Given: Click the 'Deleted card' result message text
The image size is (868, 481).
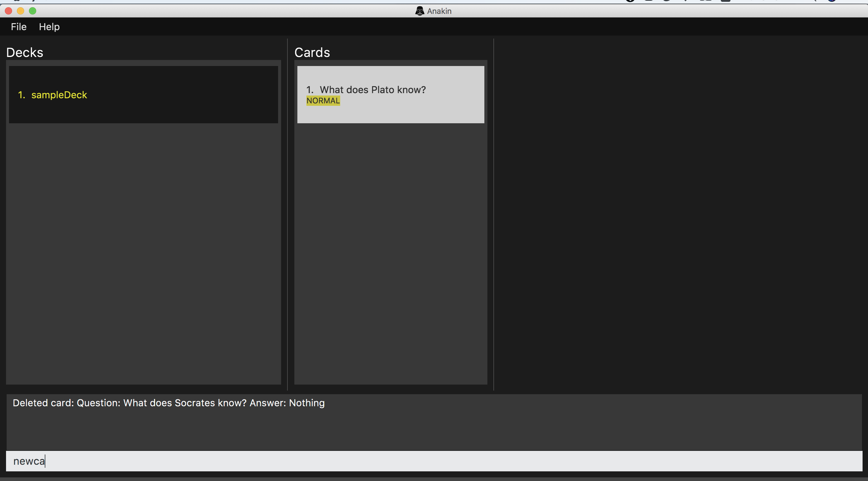Looking at the screenshot, I should (x=169, y=403).
